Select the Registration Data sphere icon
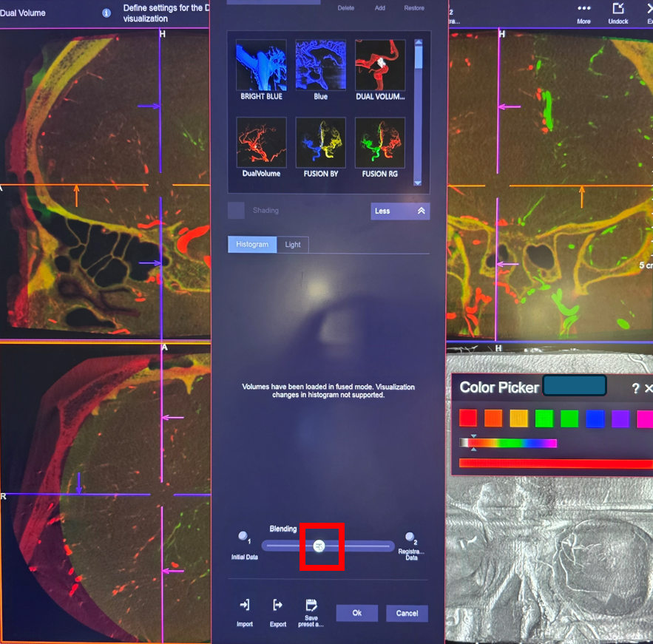 [x=410, y=538]
